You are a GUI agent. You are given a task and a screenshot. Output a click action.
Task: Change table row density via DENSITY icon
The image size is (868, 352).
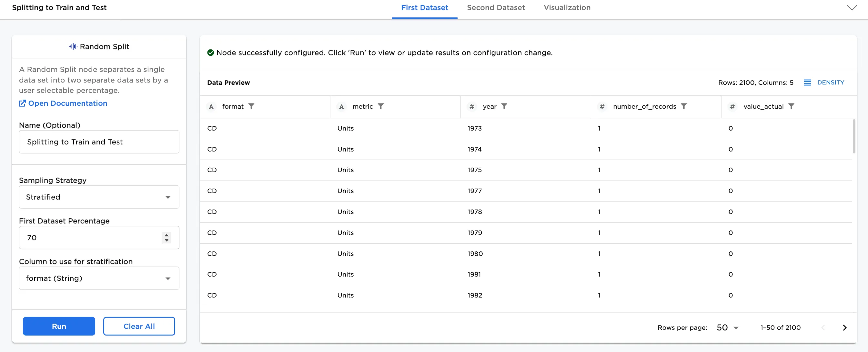pyautogui.click(x=807, y=83)
